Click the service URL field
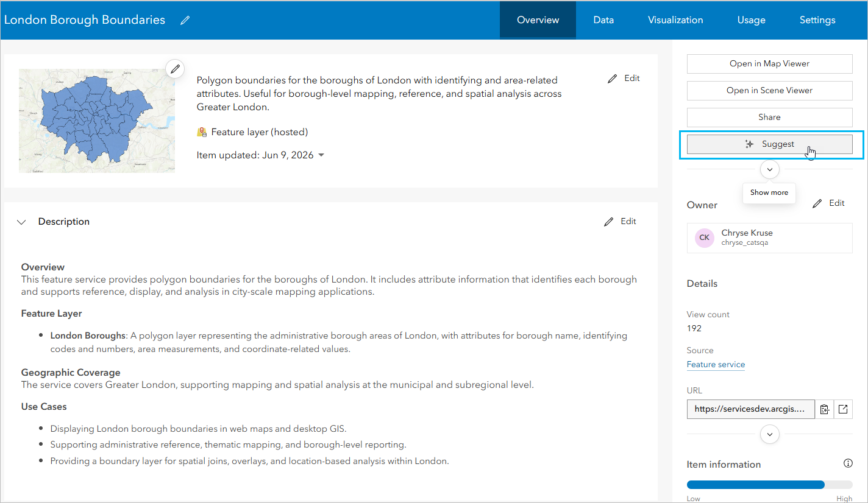 [750, 409]
